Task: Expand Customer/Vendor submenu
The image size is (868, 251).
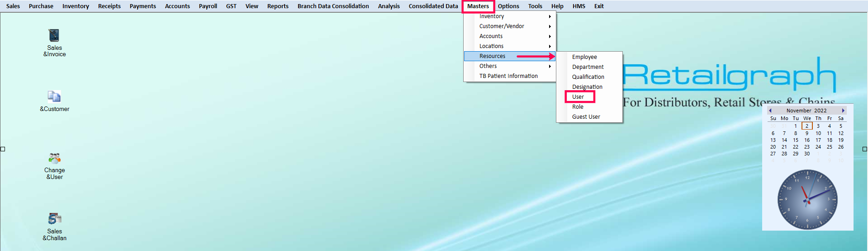Action: pos(510,26)
